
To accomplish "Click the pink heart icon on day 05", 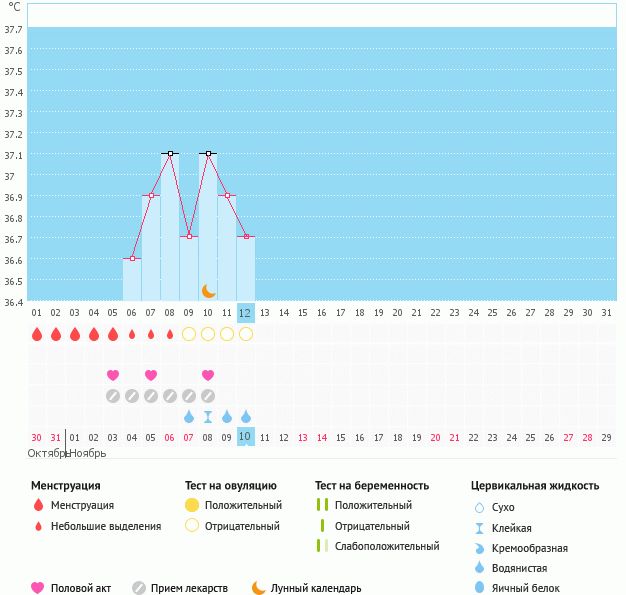I will pos(113,375).
